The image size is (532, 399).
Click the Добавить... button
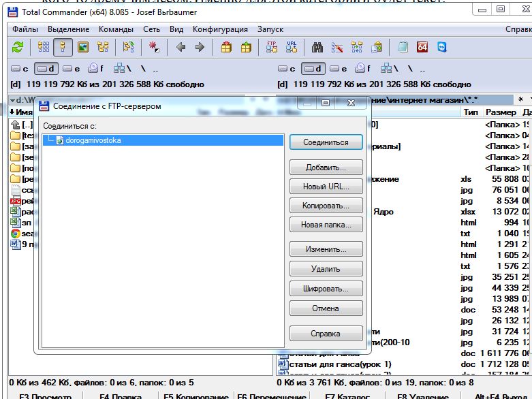click(326, 167)
